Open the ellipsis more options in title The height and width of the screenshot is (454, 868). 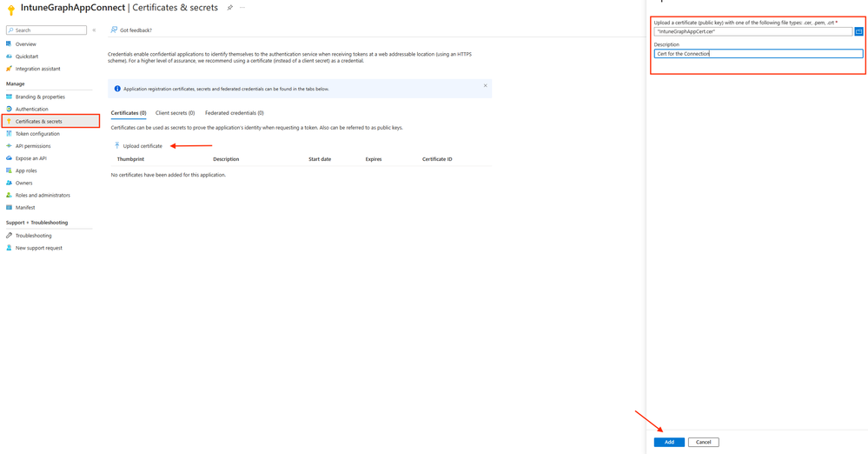tap(242, 8)
